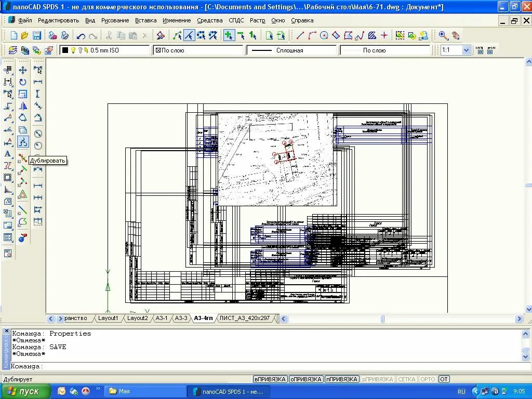The image size is (532, 399).
Task: Open the СПДС menu
Action: click(x=236, y=20)
